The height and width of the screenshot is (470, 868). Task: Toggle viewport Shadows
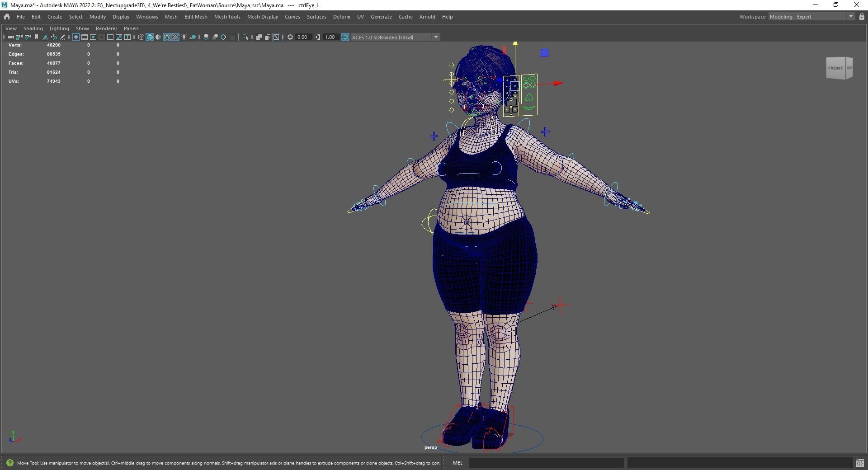pos(193,37)
